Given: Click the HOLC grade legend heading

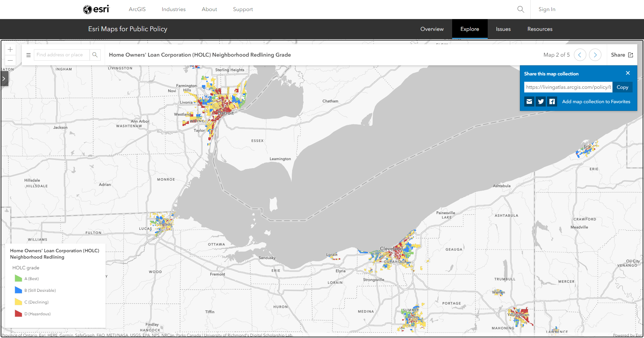Looking at the screenshot, I should [x=26, y=268].
